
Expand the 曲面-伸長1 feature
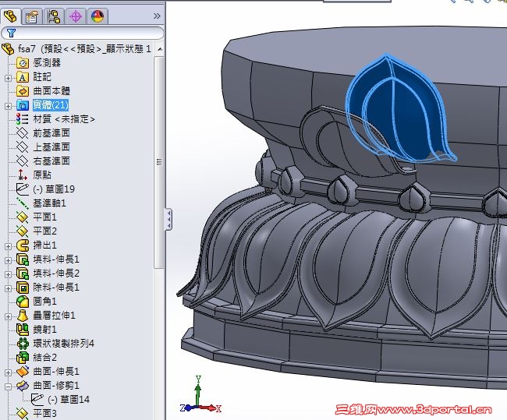(x=8, y=372)
